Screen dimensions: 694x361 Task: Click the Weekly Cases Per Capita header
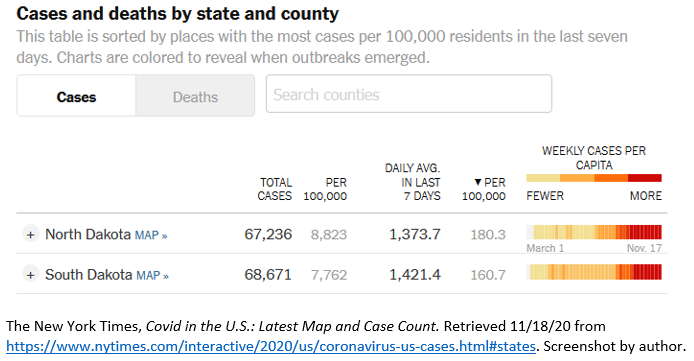(x=594, y=158)
